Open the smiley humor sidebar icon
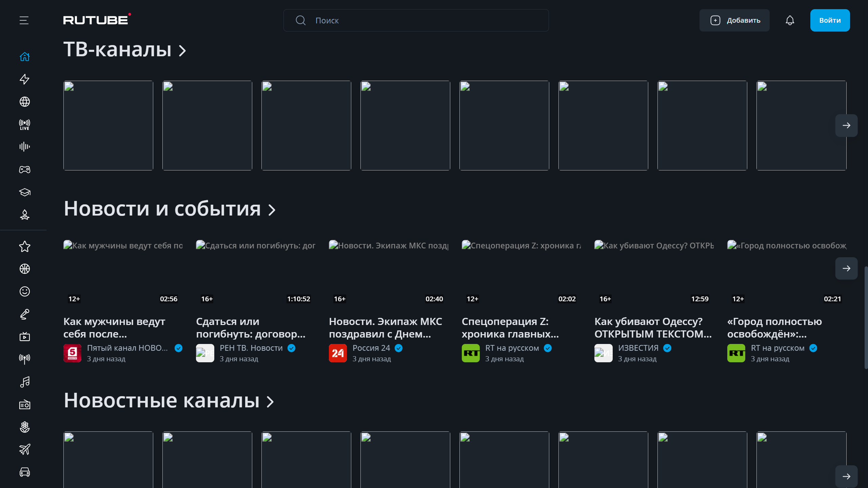The height and width of the screenshot is (488, 868). tap(24, 291)
